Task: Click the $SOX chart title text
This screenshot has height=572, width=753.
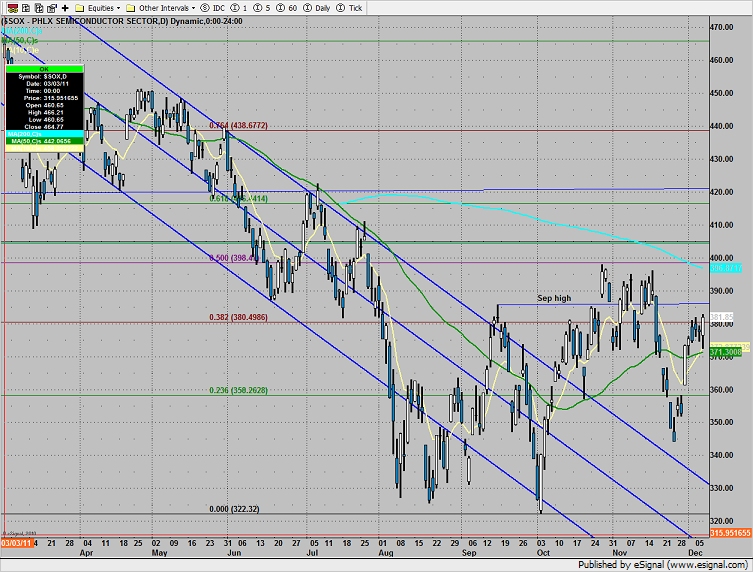Action: coord(122,21)
